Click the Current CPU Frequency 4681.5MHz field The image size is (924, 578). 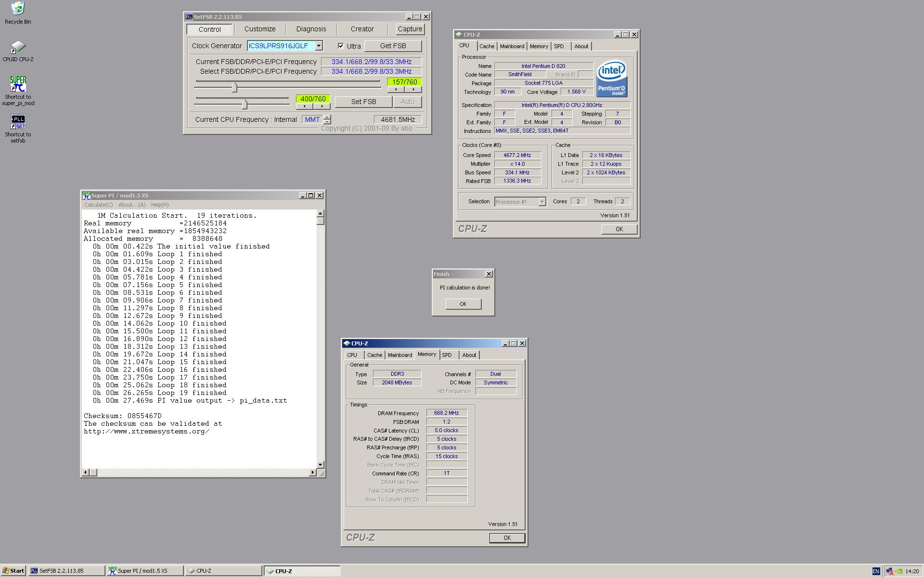pyautogui.click(x=398, y=119)
